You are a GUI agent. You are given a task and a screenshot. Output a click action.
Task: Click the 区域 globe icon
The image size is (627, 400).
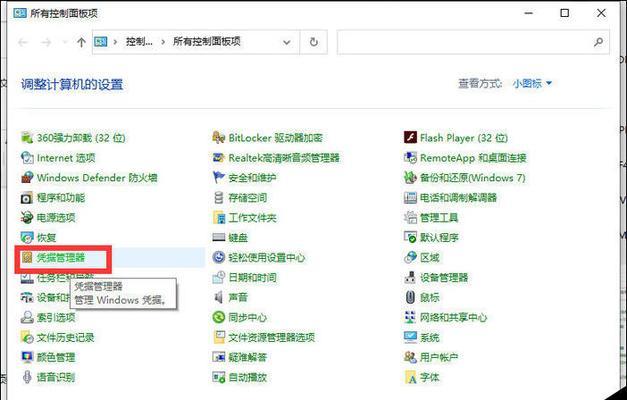410,258
